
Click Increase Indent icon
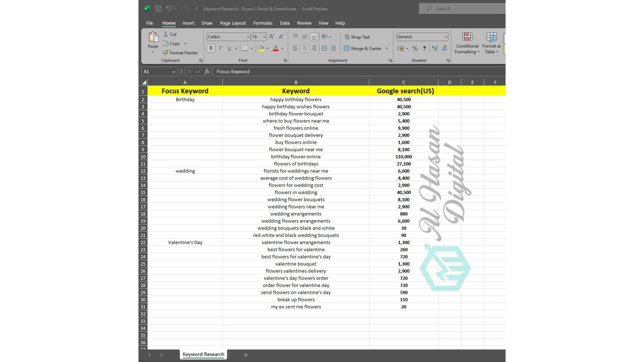pyautogui.click(x=334, y=48)
